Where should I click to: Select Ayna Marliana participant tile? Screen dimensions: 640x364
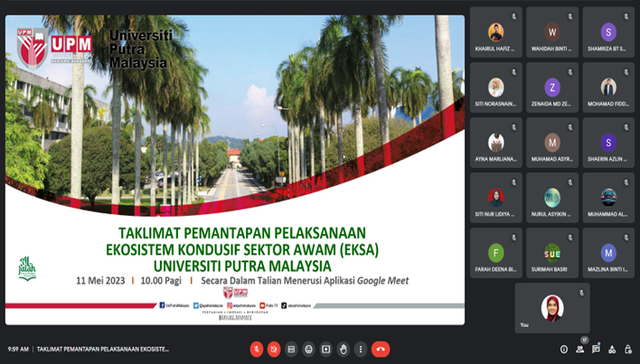tap(496, 143)
